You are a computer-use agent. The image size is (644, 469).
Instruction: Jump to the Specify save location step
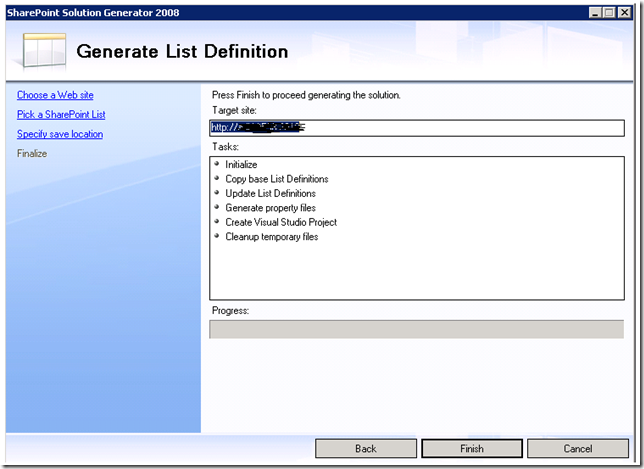pos(60,134)
